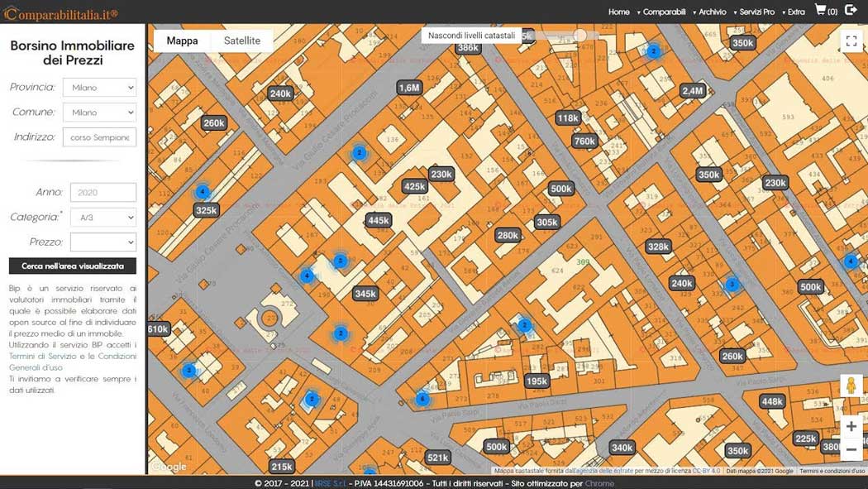
Task: Open the Prezzo dropdown
Action: pos(103,242)
